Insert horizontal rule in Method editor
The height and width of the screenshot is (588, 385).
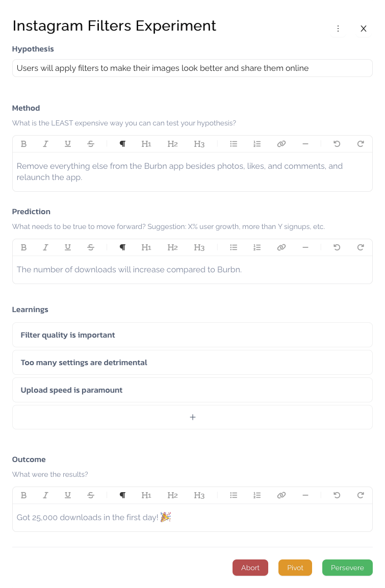coord(305,144)
